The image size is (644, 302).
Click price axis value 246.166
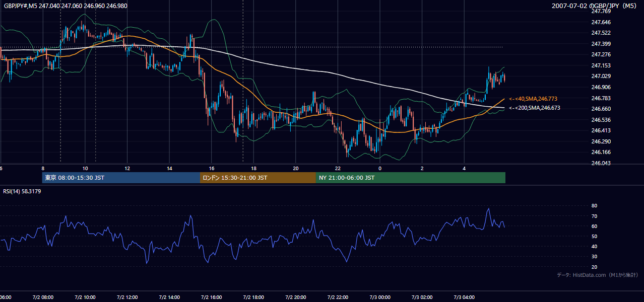click(601, 152)
